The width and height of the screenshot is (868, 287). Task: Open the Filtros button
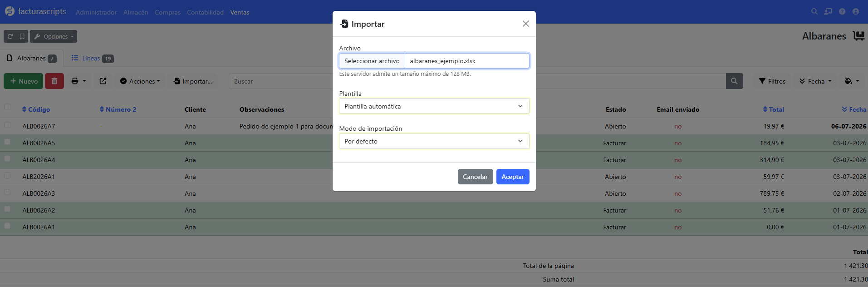(772, 81)
